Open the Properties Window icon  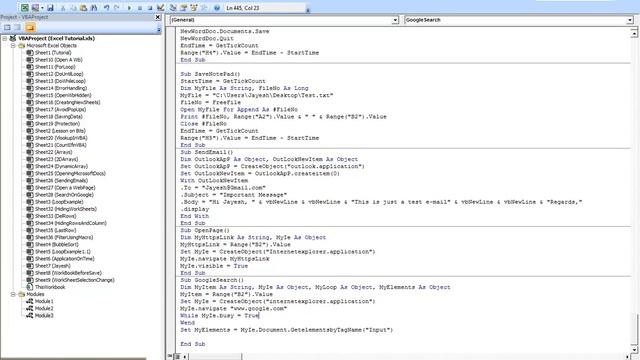pos(184,8)
